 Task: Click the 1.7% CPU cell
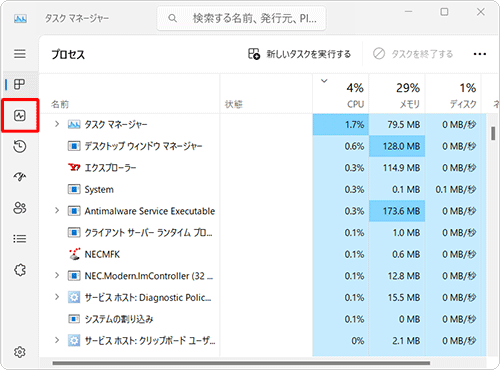tap(341, 124)
